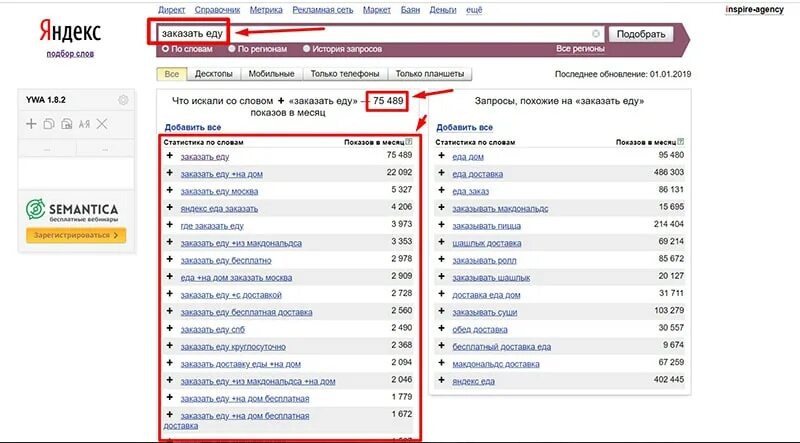Open 'Деньги' in top navigation
Screen dimensions: 800x443
pos(443,10)
